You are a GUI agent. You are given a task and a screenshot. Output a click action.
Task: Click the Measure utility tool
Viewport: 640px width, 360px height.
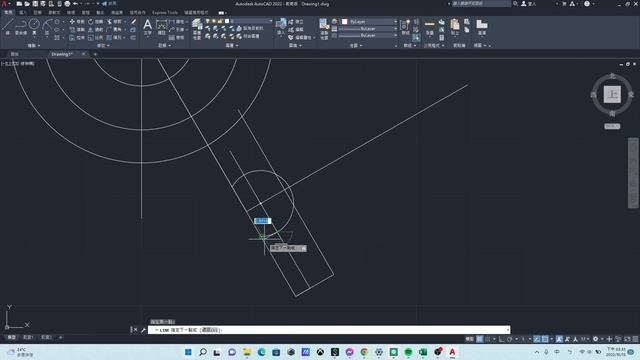point(429,27)
